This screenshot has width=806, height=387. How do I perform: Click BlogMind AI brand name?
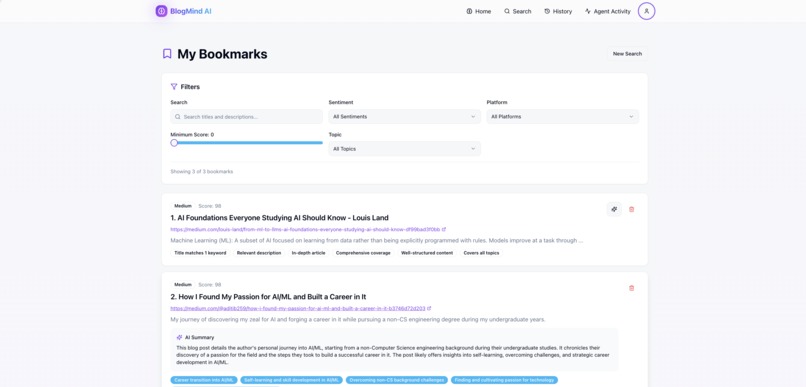click(191, 11)
